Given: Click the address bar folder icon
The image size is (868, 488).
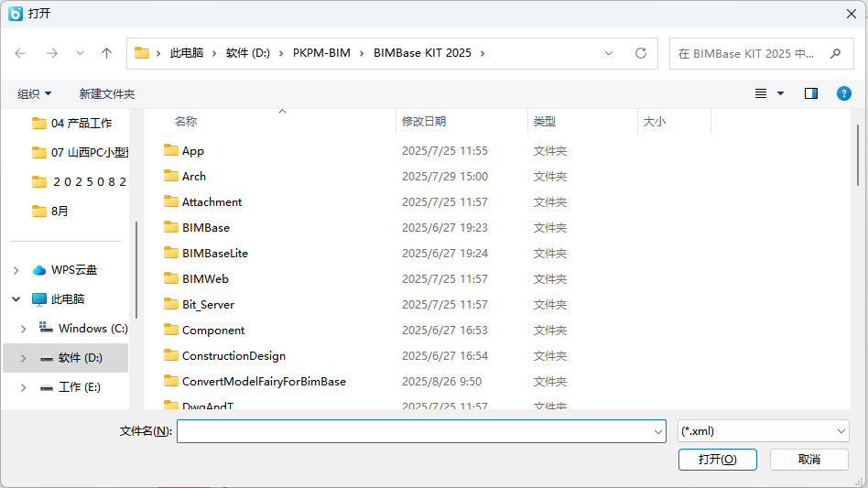Looking at the screenshot, I should tap(142, 53).
